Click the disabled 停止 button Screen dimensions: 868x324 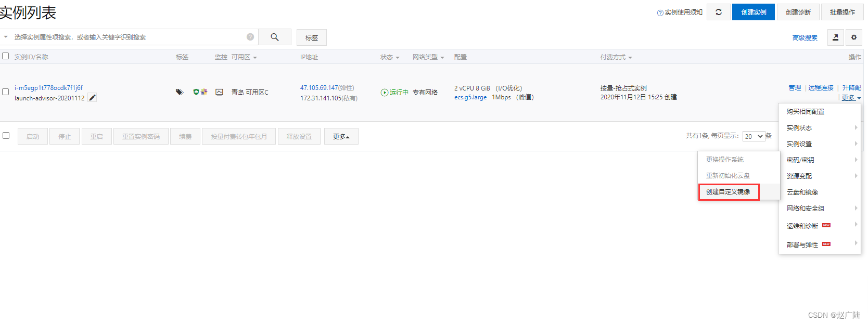[65, 136]
